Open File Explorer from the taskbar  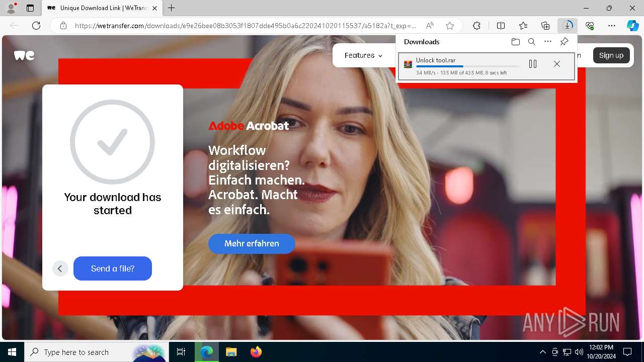[x=231, y=352]
